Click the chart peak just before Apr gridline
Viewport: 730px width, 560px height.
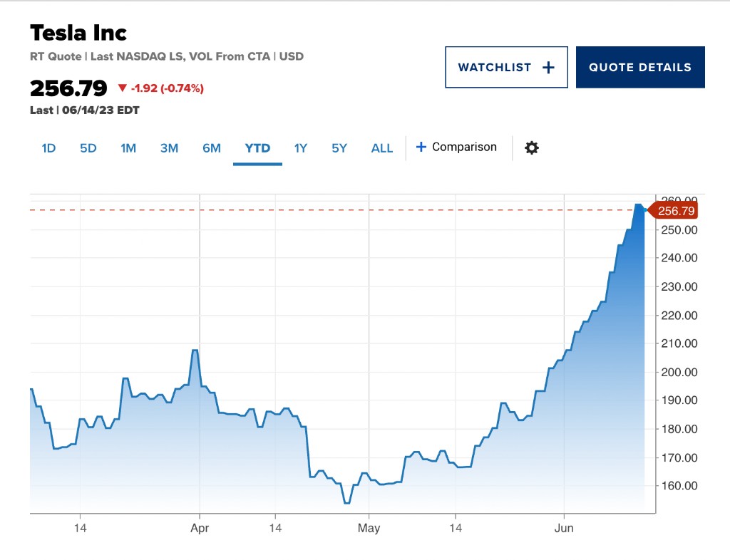[195, 351]
